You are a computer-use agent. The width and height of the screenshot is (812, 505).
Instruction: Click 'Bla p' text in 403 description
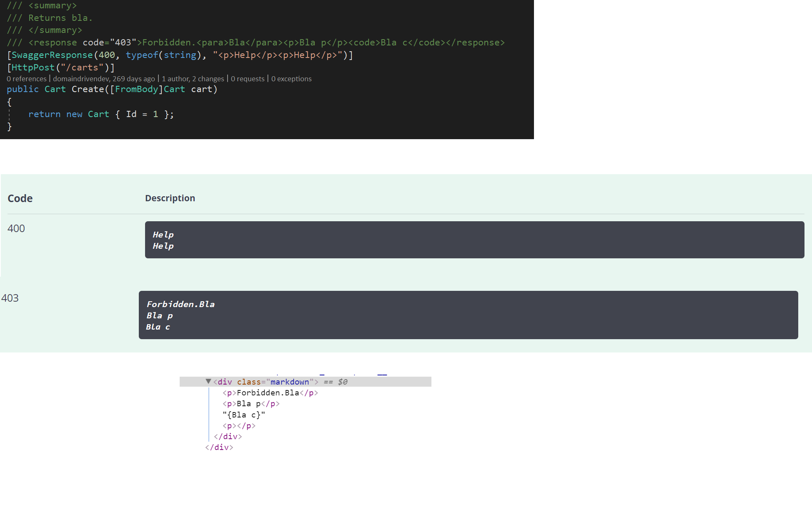pos(159,315)
